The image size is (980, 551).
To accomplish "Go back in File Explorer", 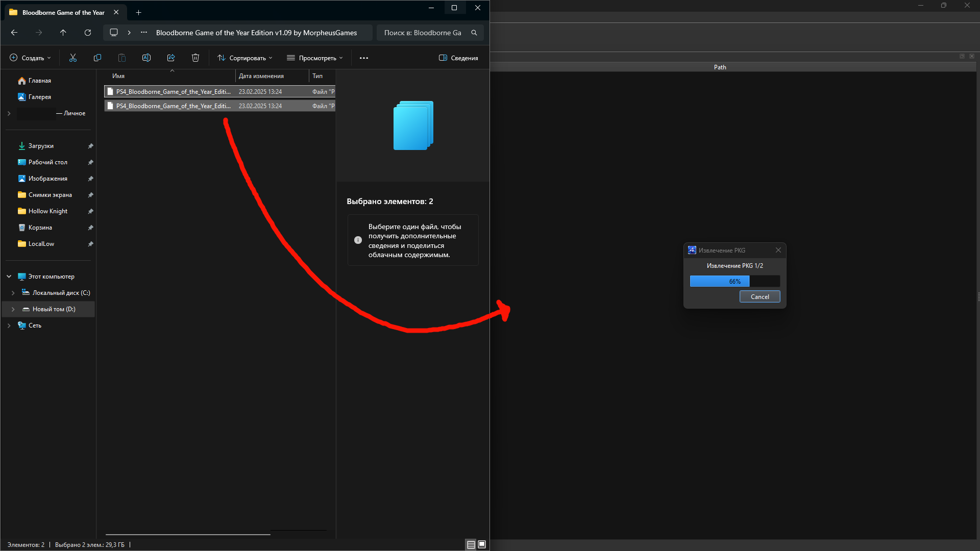I will [x=14, y=33].
